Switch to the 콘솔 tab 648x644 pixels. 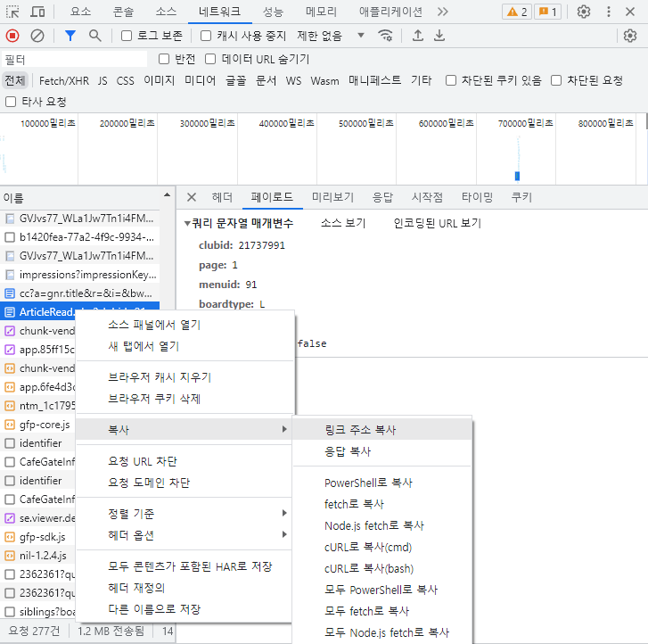click(x=123, y=12)
